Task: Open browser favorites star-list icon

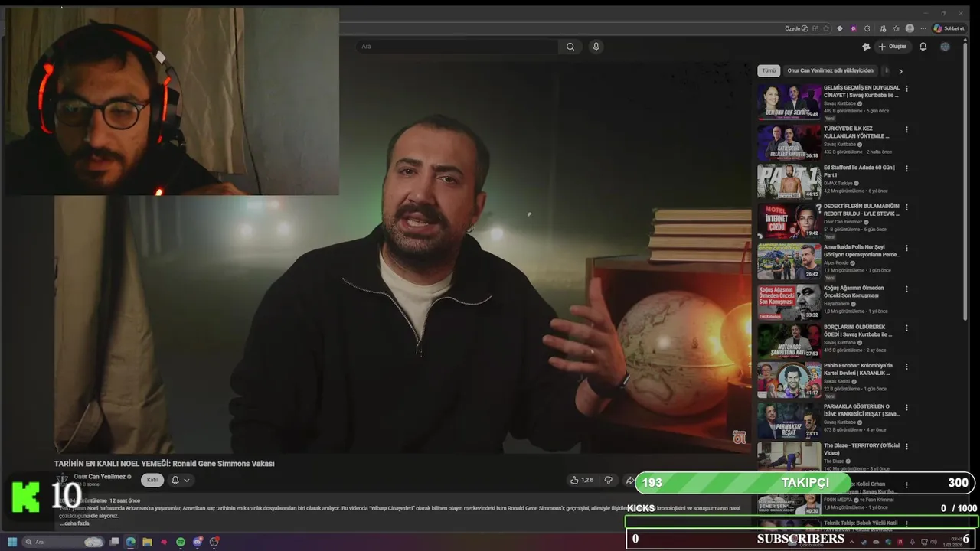Action: [896, 28]
